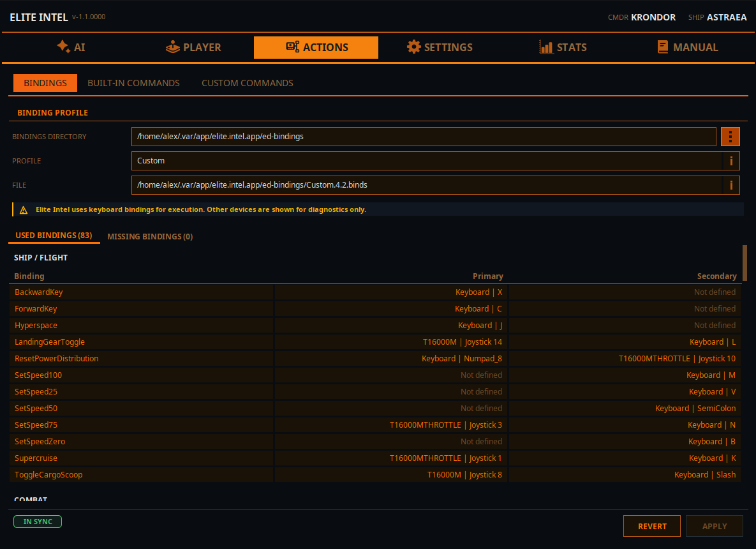Click primary cell T16000M | Joystick 8
756x549 pixels.
click(390, 475)
